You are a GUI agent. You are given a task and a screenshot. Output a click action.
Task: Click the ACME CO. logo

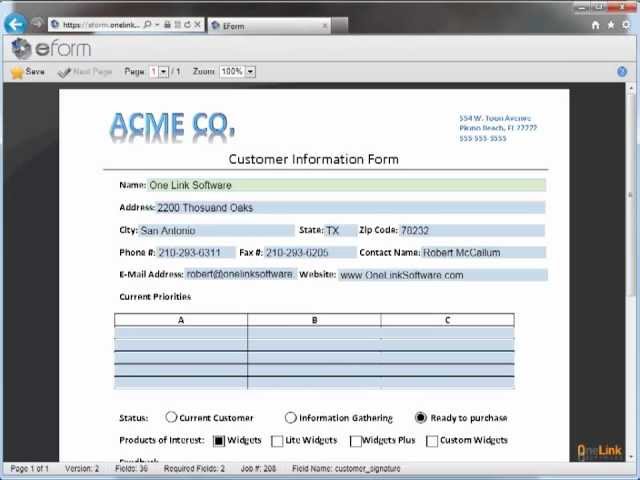click(x=172, y=127)
